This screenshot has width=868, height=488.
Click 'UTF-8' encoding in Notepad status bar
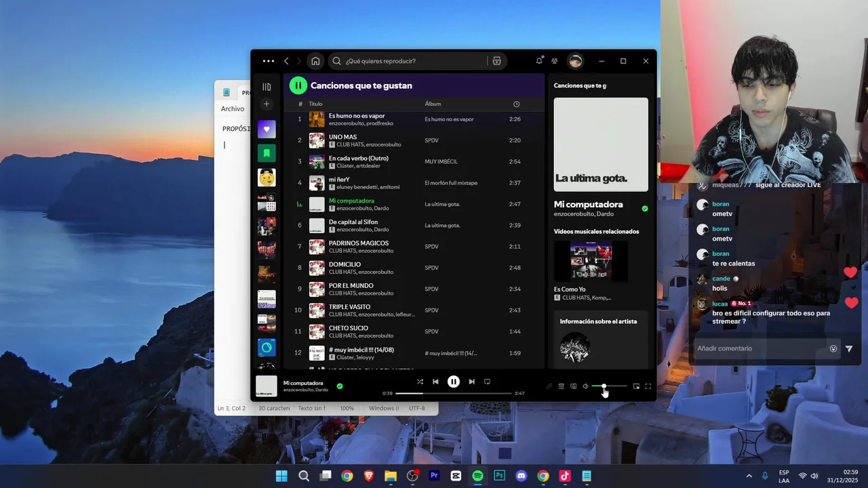click(417, 408)
